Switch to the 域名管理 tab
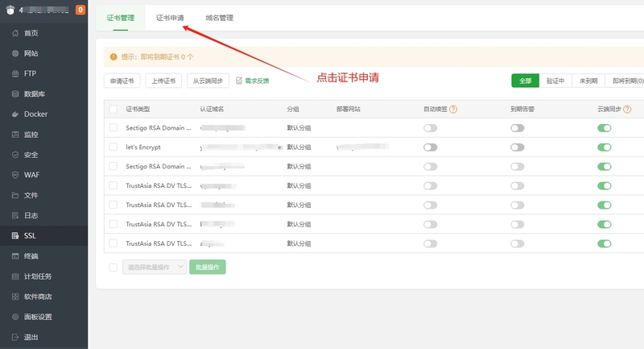This screenshot has height=349, width=644. coord(219,17)
